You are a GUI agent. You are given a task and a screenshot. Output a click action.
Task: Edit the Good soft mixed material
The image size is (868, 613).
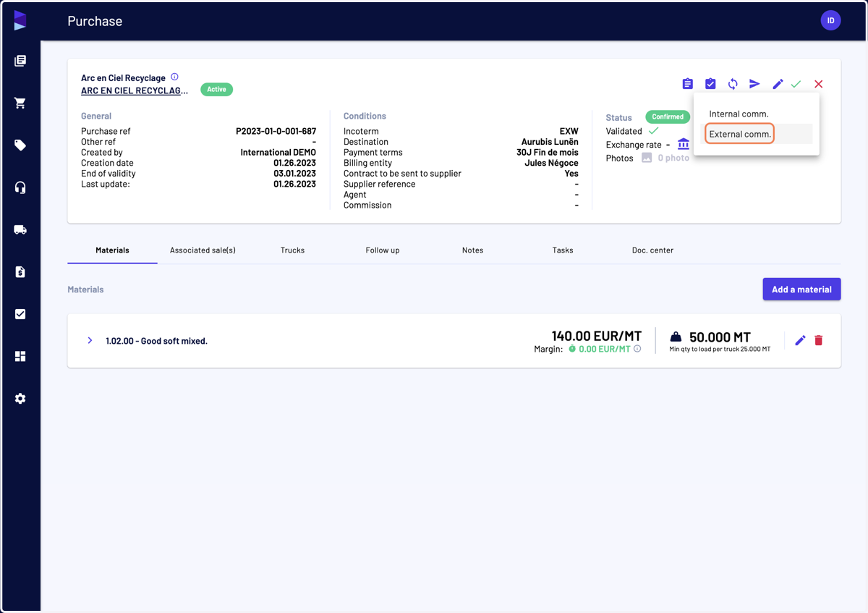point(800,340)
